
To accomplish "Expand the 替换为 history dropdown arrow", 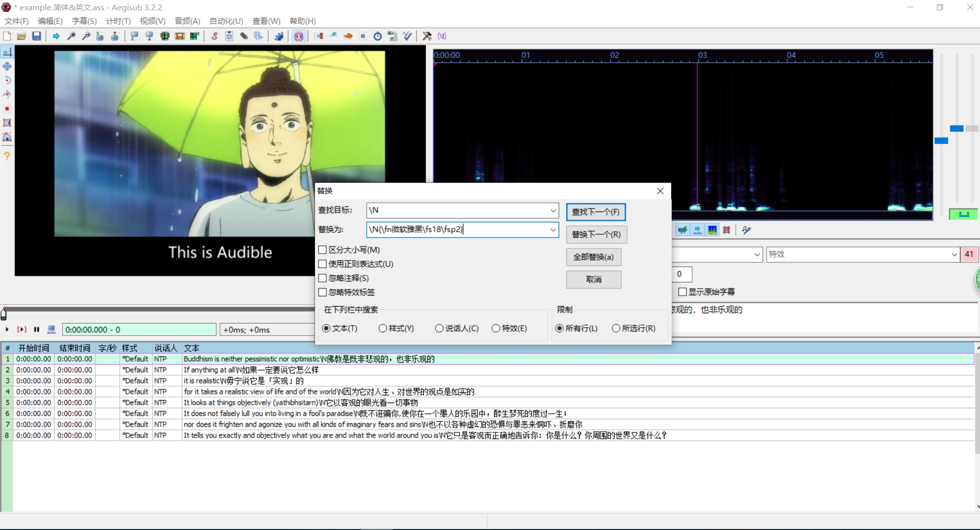I will click(553, 230).
